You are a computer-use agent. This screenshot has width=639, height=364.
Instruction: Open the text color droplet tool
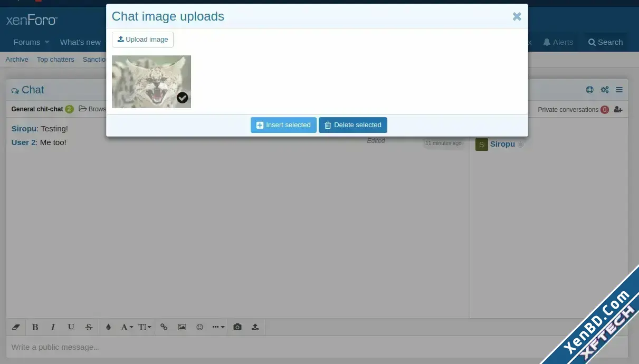tap(108, 327)
